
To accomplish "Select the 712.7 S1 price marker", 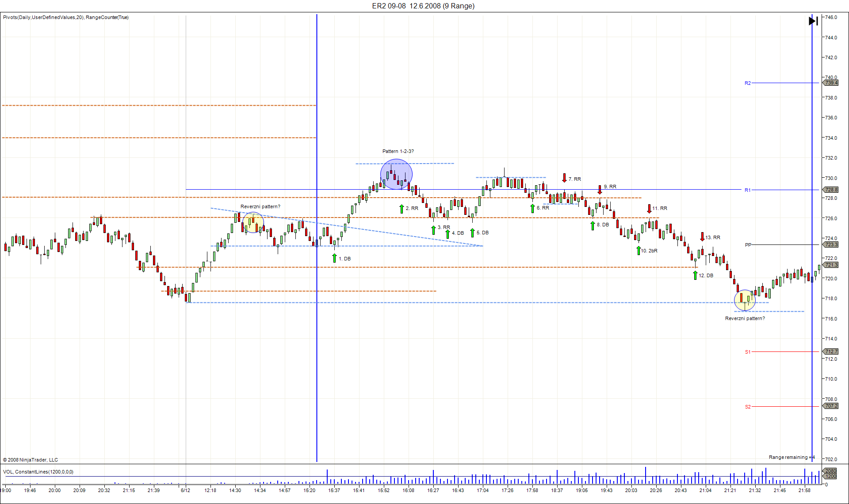I will [831, 351].
